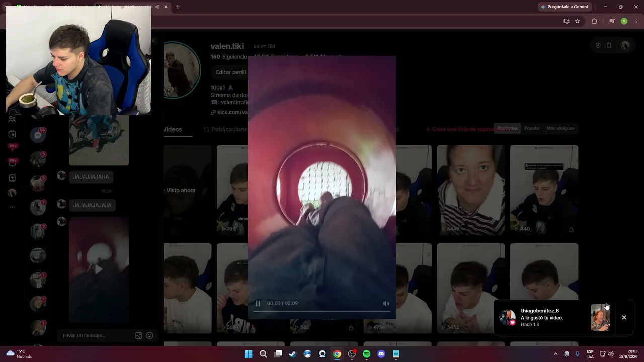Open the emoji picker in the chat
644x362 pixels.
[149, 335]
